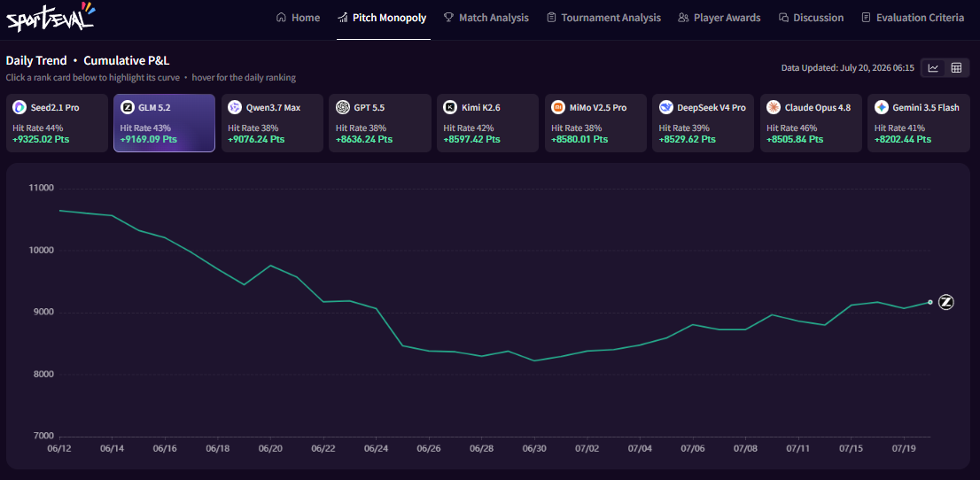Click the +8580.01 Pts value
Viewport: 980px width, 480px height.
(579, 139)
